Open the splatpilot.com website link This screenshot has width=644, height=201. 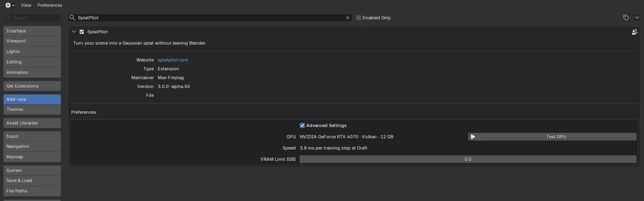(173, 60)
